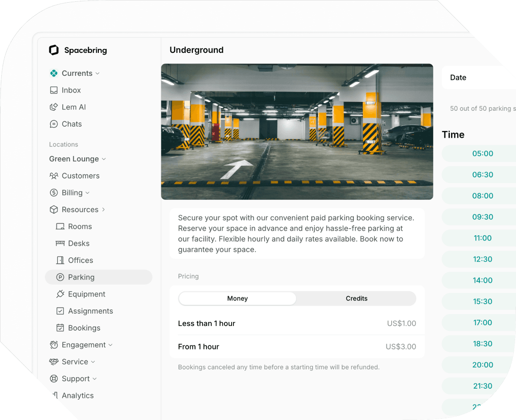Click the Assignments checkbox icon
Image resolution: width=516 pixels, height=420 pixels.
60,311
